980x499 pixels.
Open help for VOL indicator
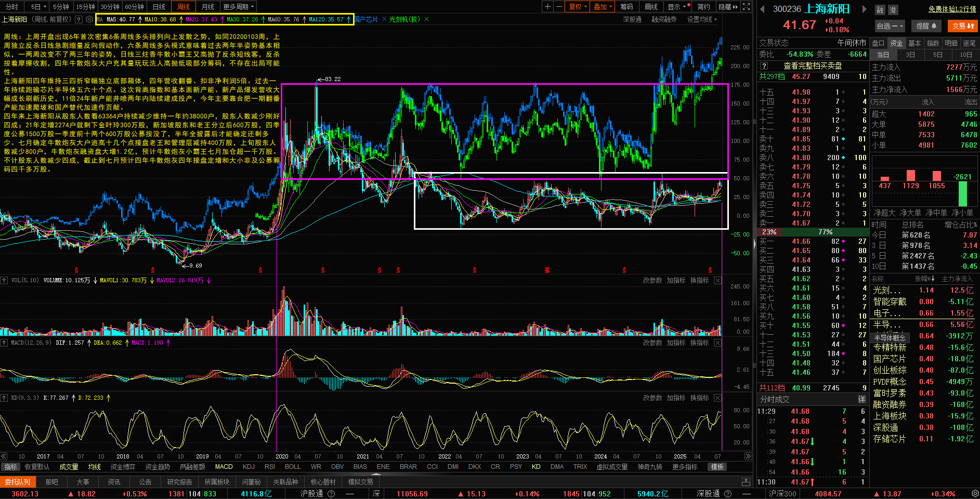4,280
